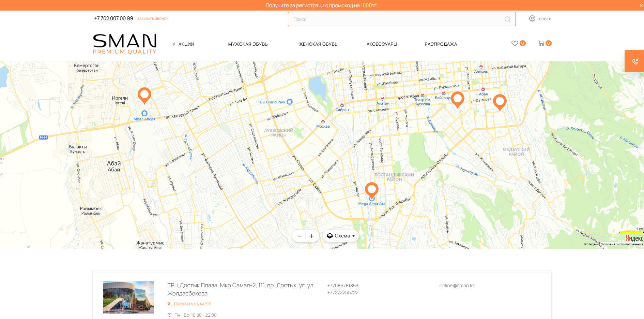Image resolution: width=644 pixels, height=319 pixels.
Task: Click the working hours Пн - Вс text
Action: coord(196,315)
